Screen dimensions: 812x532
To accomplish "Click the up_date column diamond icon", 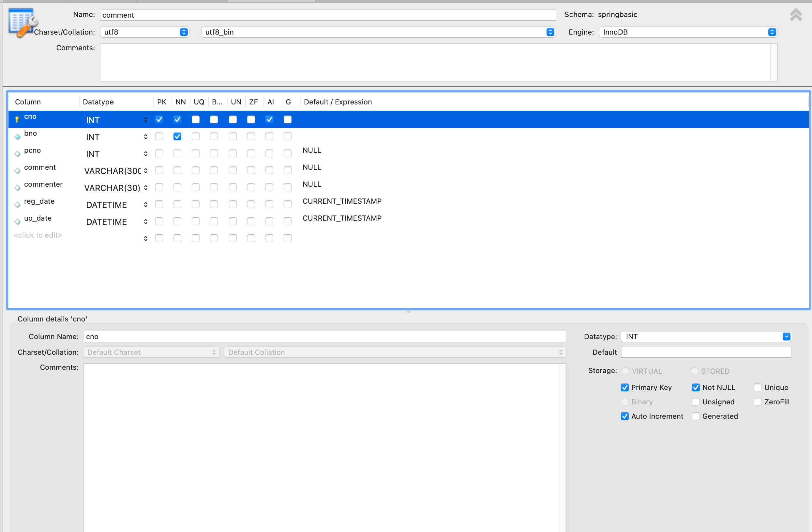I will point(17,222).
